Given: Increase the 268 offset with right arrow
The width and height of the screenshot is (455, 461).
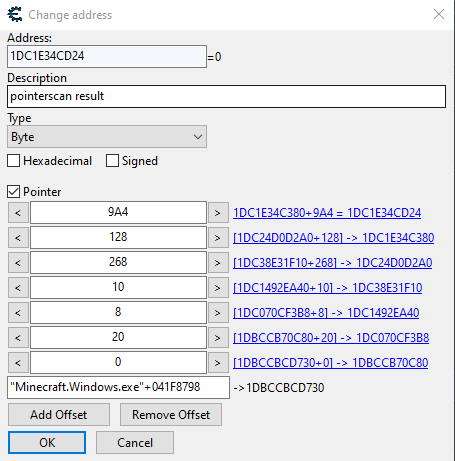Looking at the screenshot, I should [218, 263].
